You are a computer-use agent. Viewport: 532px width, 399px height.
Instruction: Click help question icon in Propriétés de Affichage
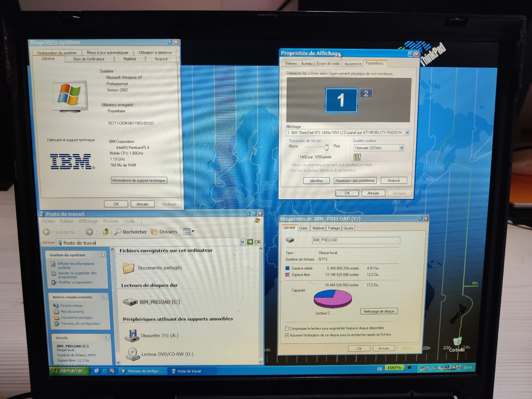coord(410,54)
